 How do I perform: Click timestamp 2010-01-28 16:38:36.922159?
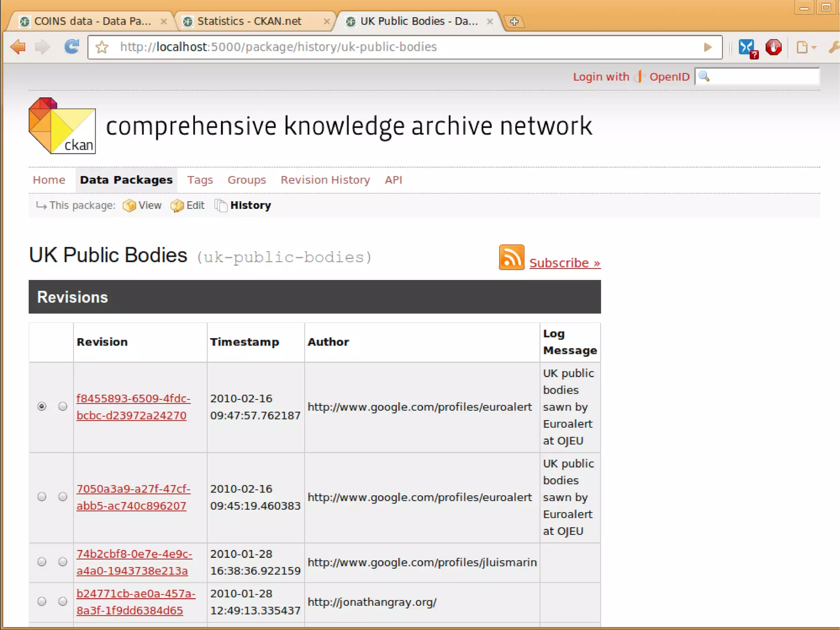(x=255, y=562)
